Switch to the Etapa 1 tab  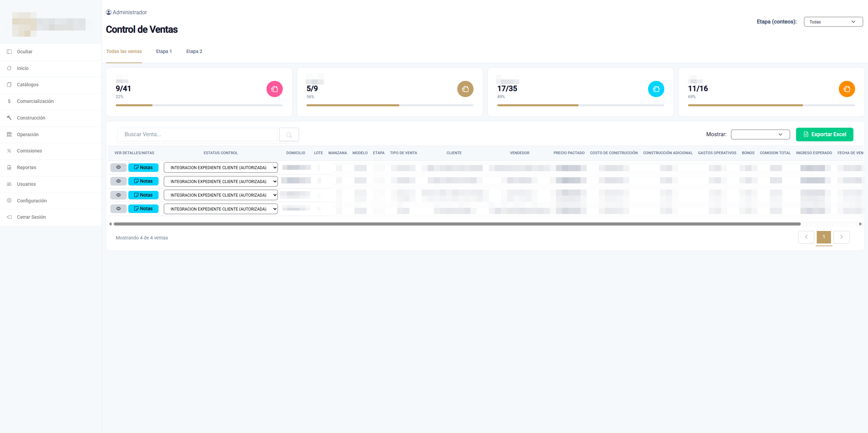[x=164, y=52]
